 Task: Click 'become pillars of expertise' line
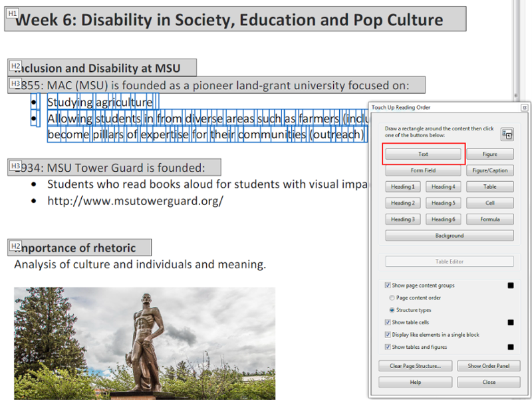click(205, 134)
